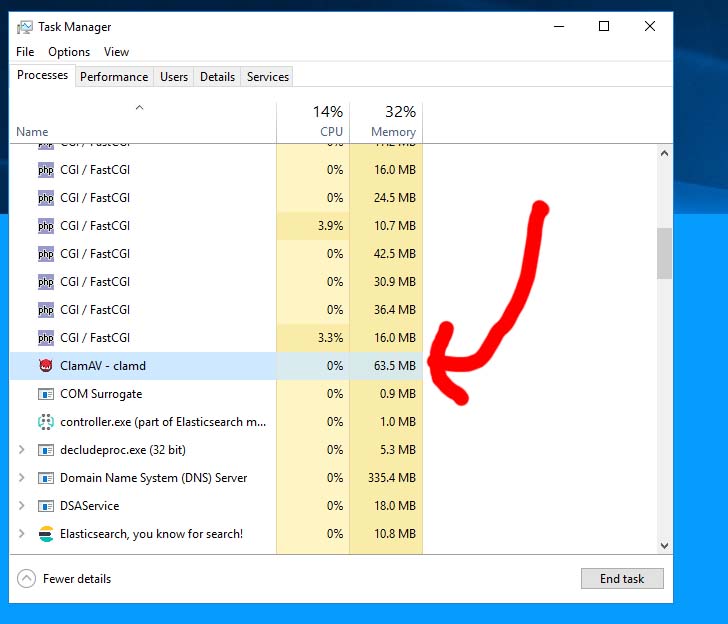Expand the Elasticsearch process group
The image size is (728, 624).
[22, 534]
